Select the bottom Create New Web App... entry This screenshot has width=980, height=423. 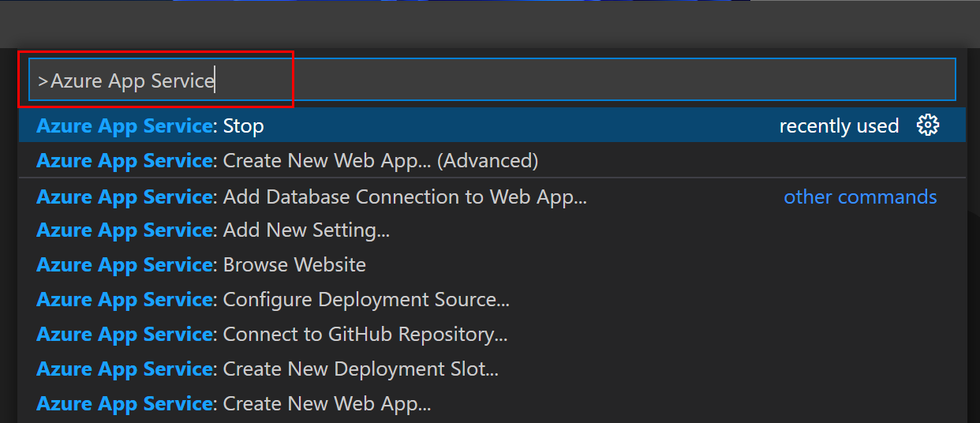click(327, 404)
